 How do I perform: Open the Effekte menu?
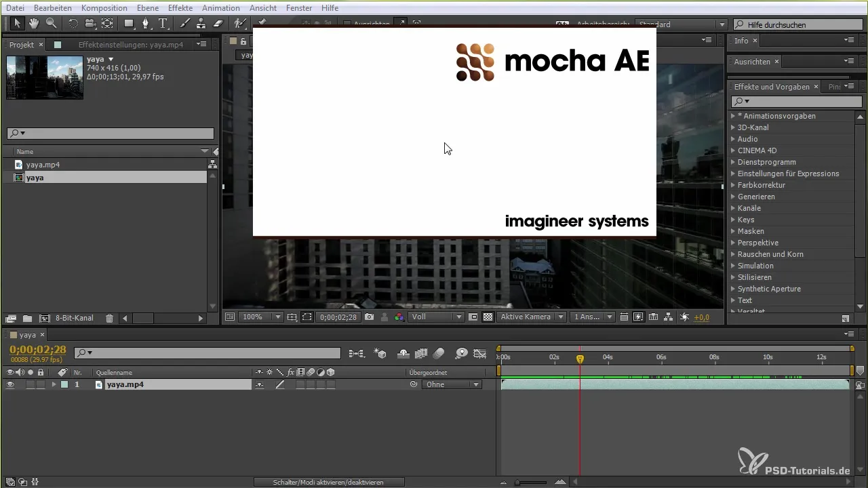pyautogui.click(x=180, y=7)
